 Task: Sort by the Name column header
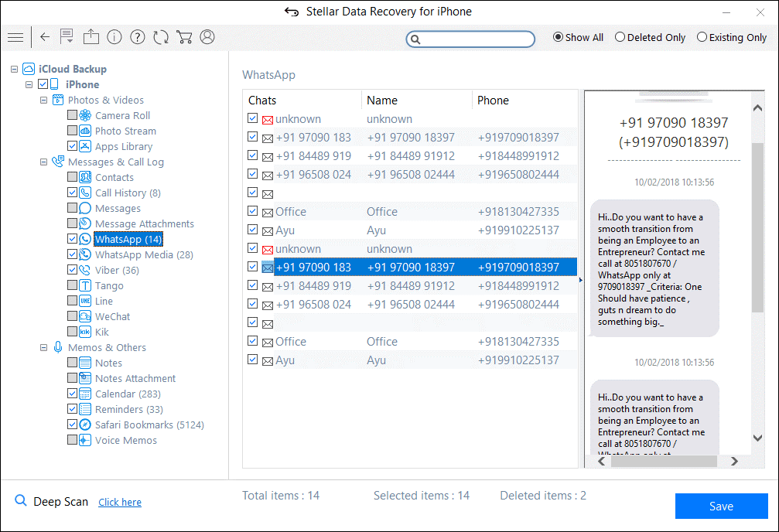click(x=416, y=100)
